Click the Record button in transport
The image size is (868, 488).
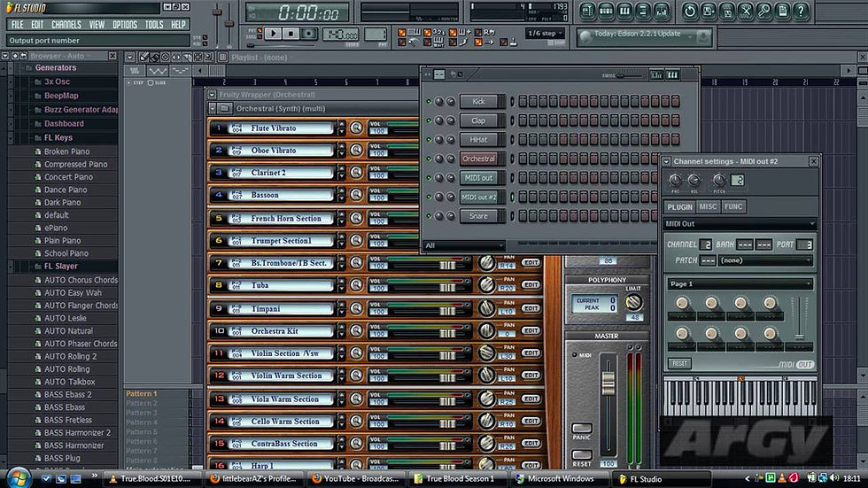pyautogui.click(x=309, y=34)
